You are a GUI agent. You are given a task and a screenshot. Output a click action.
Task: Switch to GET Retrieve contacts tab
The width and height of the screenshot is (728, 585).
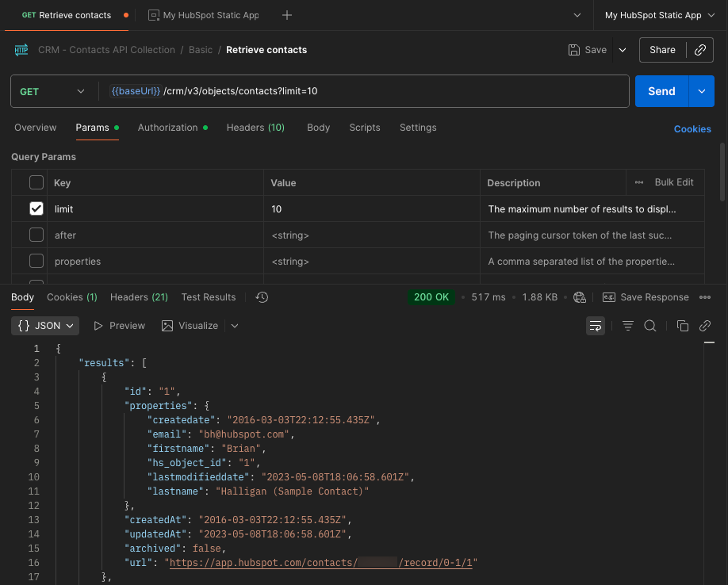67,15
